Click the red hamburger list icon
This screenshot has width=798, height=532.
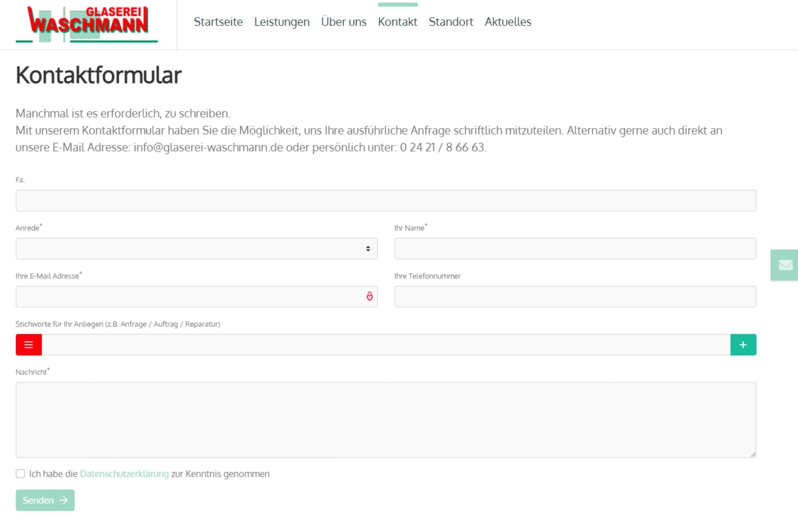[29, 345]
